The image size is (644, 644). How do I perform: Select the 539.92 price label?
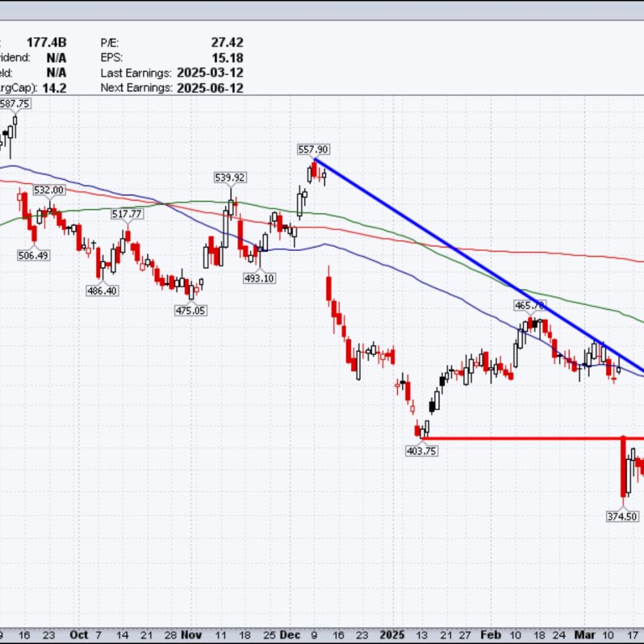[230, 177]
